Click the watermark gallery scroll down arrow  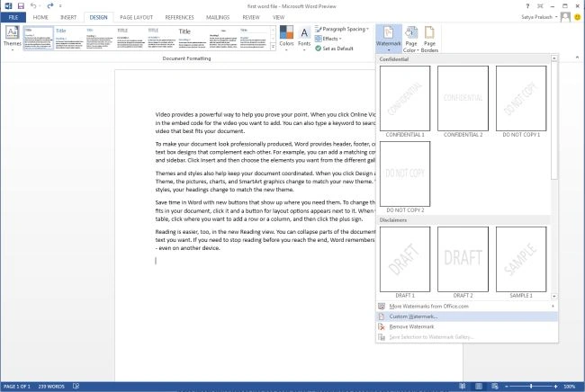click(x=554, y=296)
